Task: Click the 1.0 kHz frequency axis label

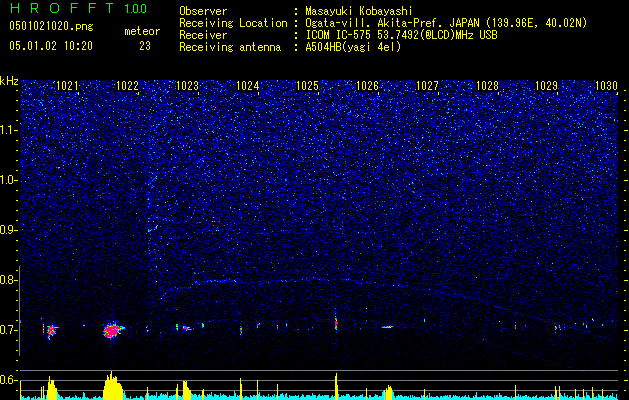Action: pyautogui.click(x=9, y=180)
